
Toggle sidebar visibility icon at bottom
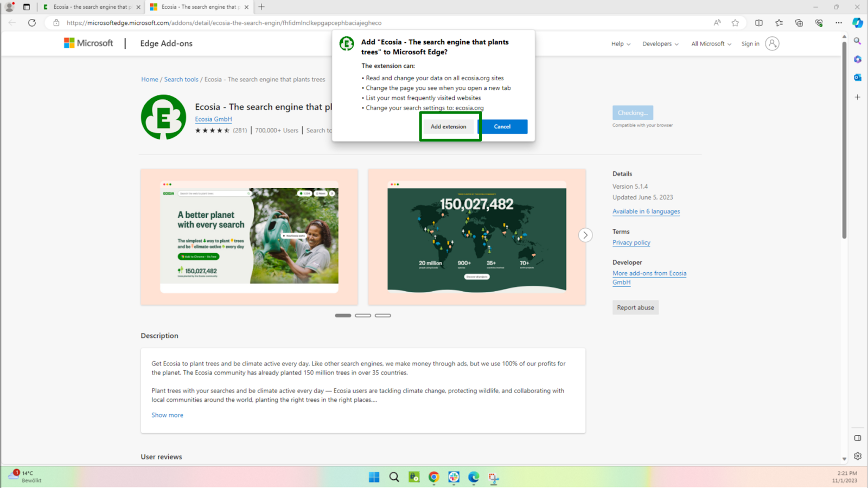[858, 438]
